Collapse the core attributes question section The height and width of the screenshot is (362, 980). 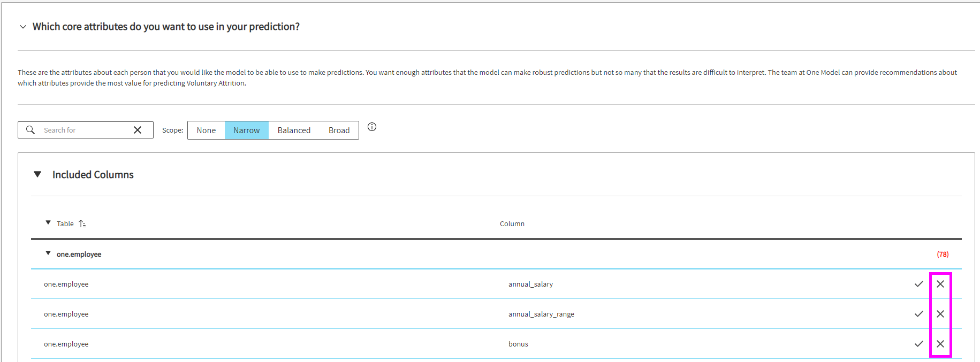(x=23, y=27)
